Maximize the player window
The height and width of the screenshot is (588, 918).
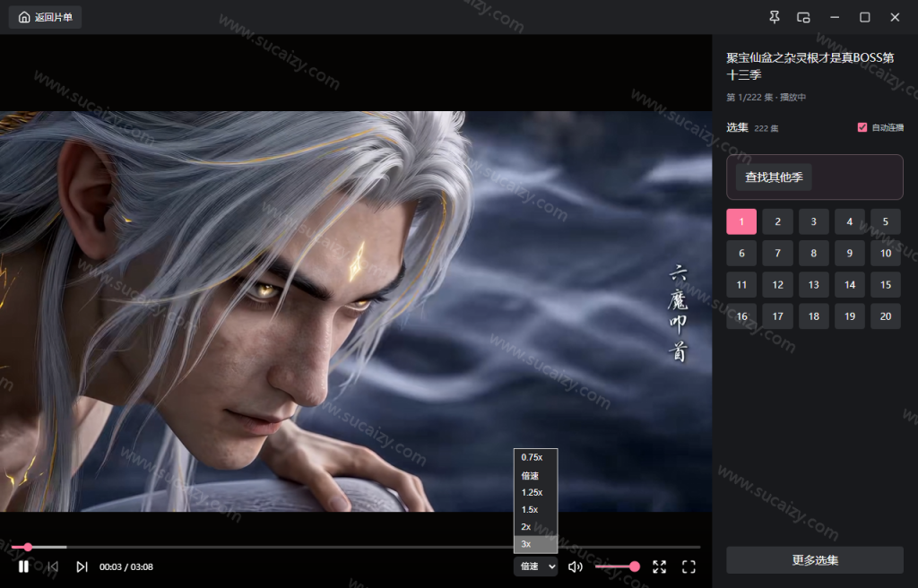click(864, 17)
